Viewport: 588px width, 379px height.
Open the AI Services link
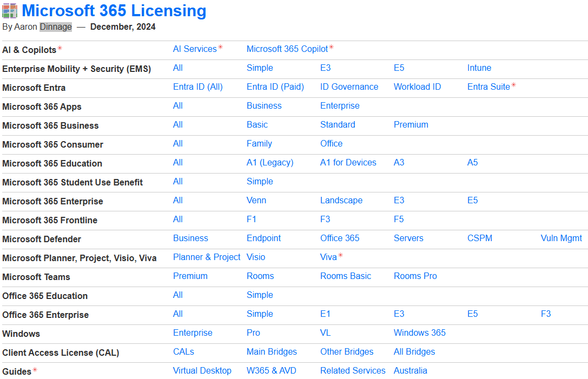click(x=194, y=49)
